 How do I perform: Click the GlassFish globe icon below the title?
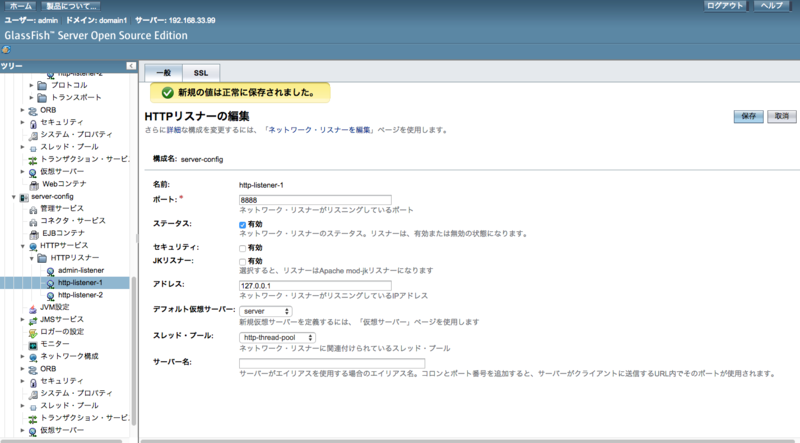pos(6,50)
